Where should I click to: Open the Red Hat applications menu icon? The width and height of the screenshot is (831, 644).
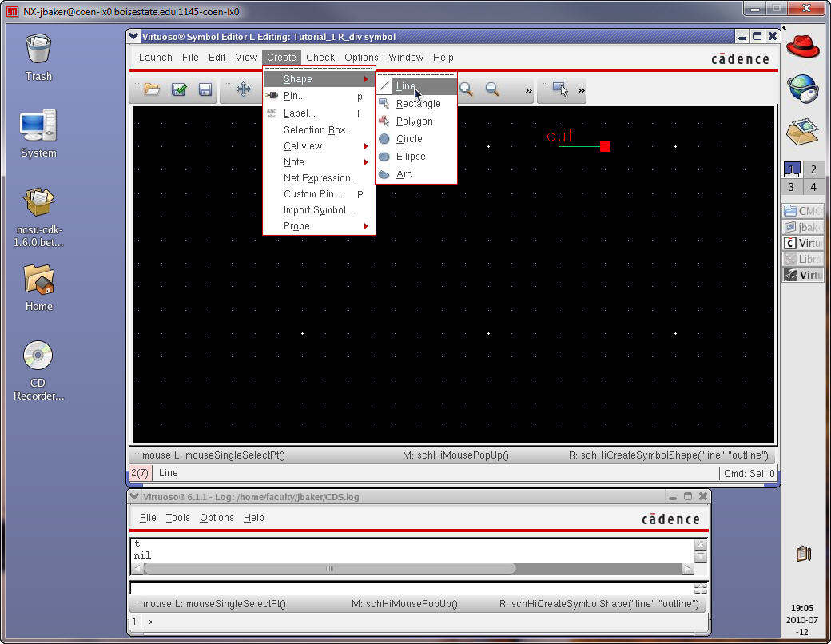[802, 46]
